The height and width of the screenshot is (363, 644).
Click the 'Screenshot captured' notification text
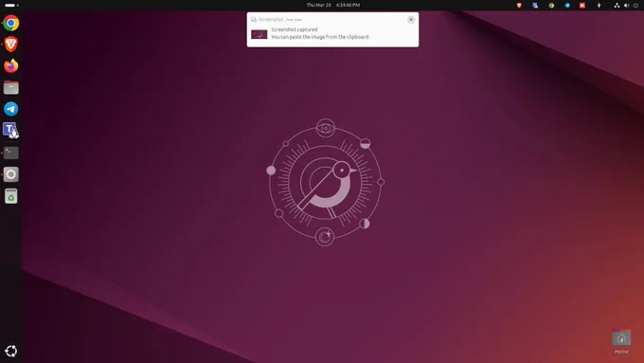tap(295, 29)
